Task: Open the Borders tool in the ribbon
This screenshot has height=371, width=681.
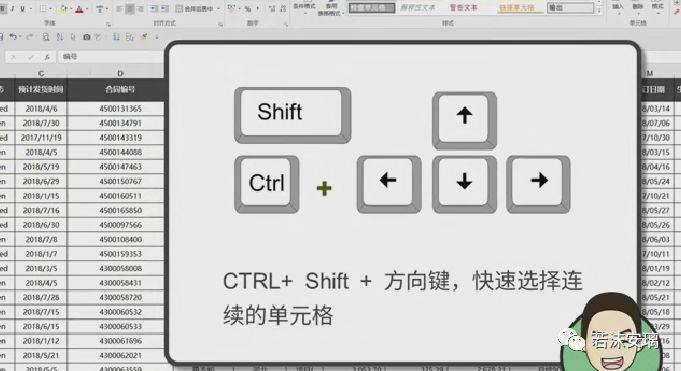Action: [x=43, y=9]
